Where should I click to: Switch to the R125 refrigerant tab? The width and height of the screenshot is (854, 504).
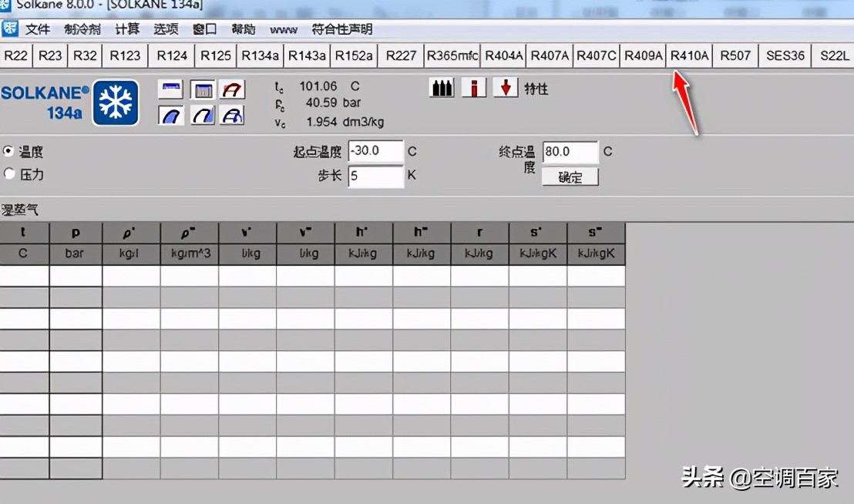(216, 55)
